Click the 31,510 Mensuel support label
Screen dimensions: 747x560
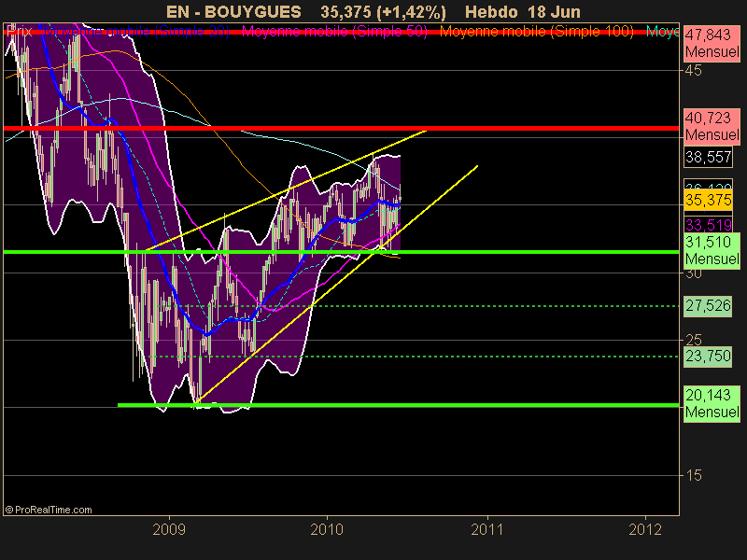[x=712, y=250]
